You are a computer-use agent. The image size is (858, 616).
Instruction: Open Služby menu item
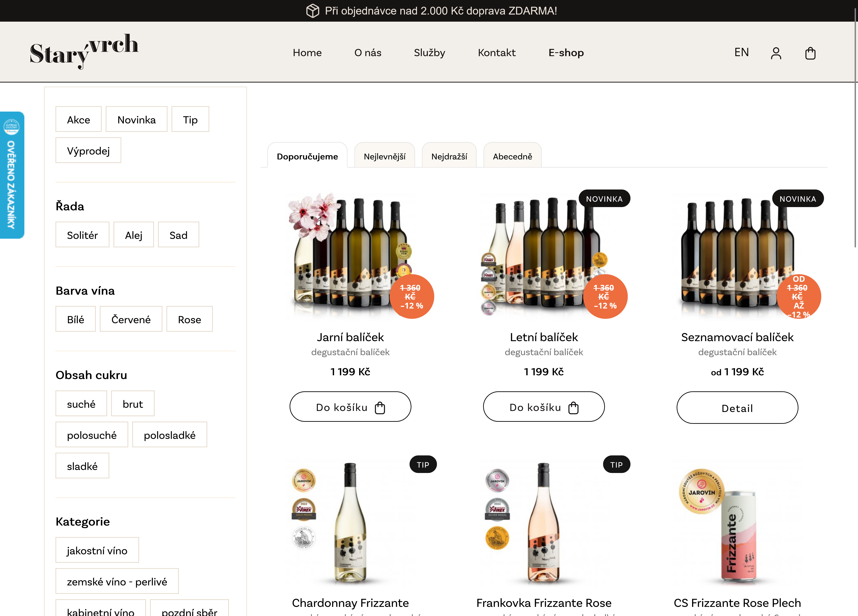click(x=429, y=53)
